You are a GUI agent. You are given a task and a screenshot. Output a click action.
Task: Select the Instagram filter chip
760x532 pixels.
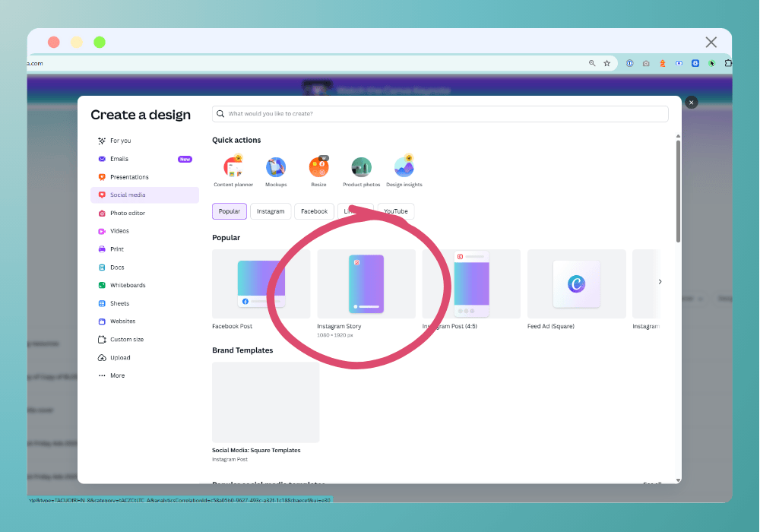tap(271, 211)
